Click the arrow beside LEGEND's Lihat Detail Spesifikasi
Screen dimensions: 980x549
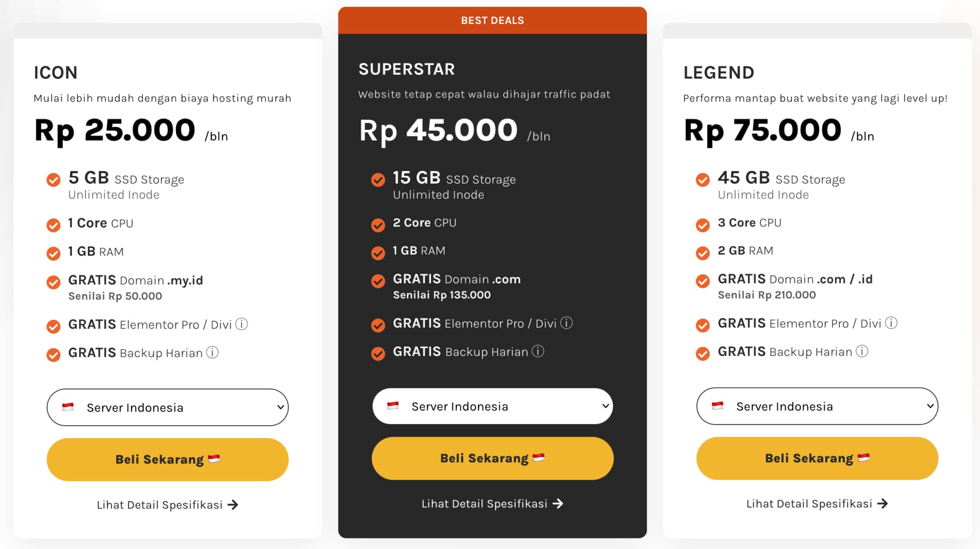tap(884, 503)
